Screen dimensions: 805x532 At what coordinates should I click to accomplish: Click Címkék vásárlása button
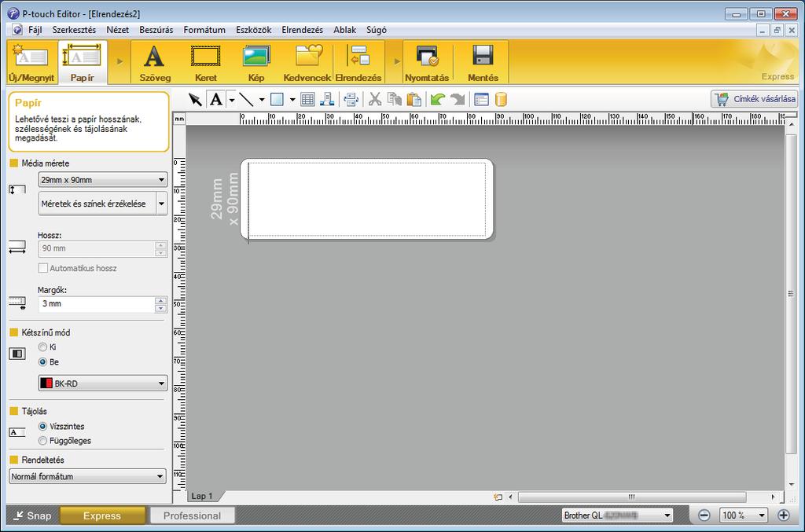coord(755,99)
